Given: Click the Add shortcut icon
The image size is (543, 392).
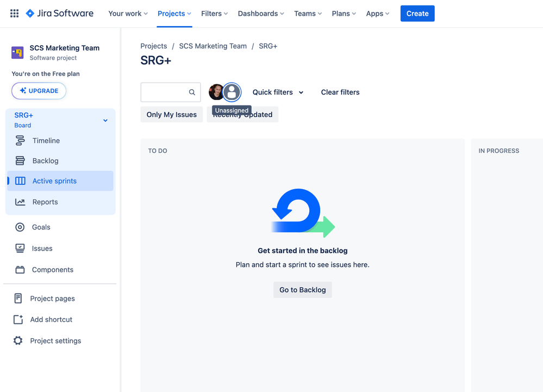Looking at the screenshot, I should [x=18, y=319].
